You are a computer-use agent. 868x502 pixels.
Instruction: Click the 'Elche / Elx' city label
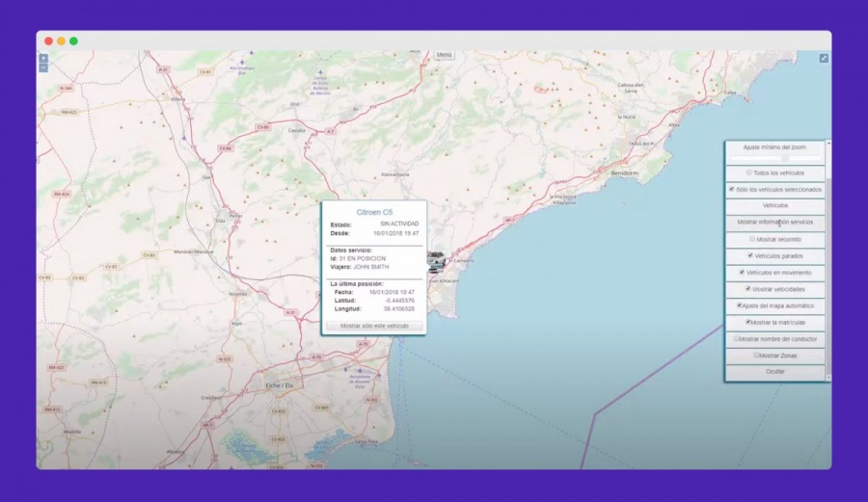(280, 385)
